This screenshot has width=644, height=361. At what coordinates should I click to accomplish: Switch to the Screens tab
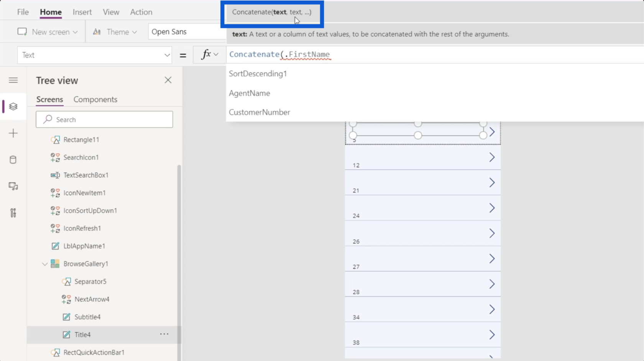[49, 99]
